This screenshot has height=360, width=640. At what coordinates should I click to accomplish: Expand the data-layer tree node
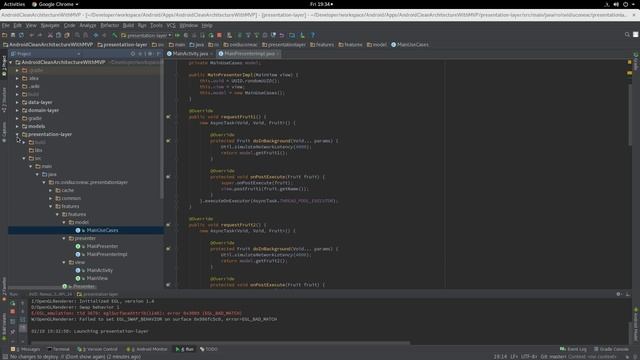(x=17, y=102)
